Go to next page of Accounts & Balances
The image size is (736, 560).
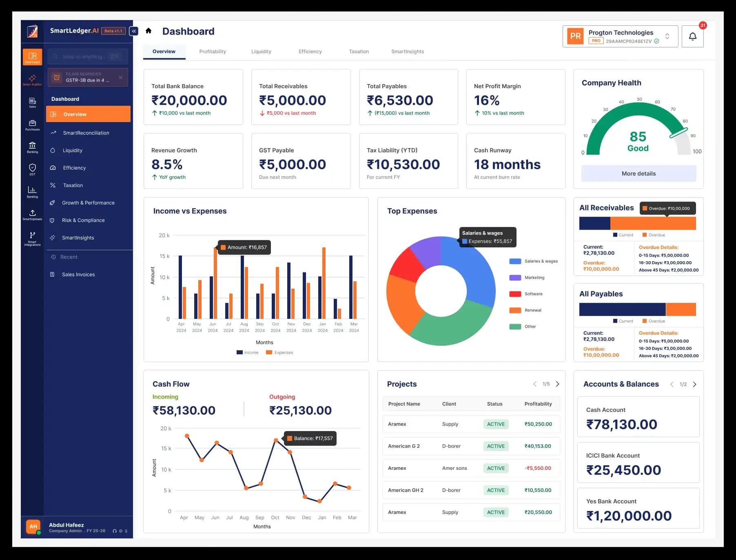coord(694,384)
